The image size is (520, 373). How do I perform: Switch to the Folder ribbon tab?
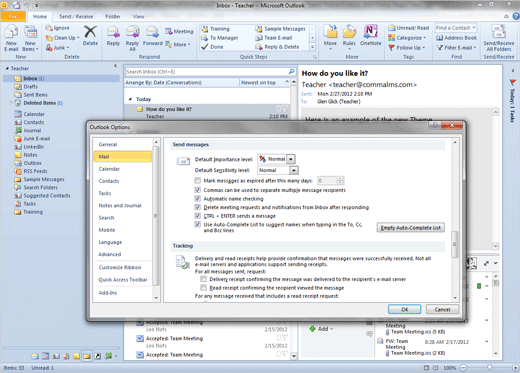tap(113, 16)
